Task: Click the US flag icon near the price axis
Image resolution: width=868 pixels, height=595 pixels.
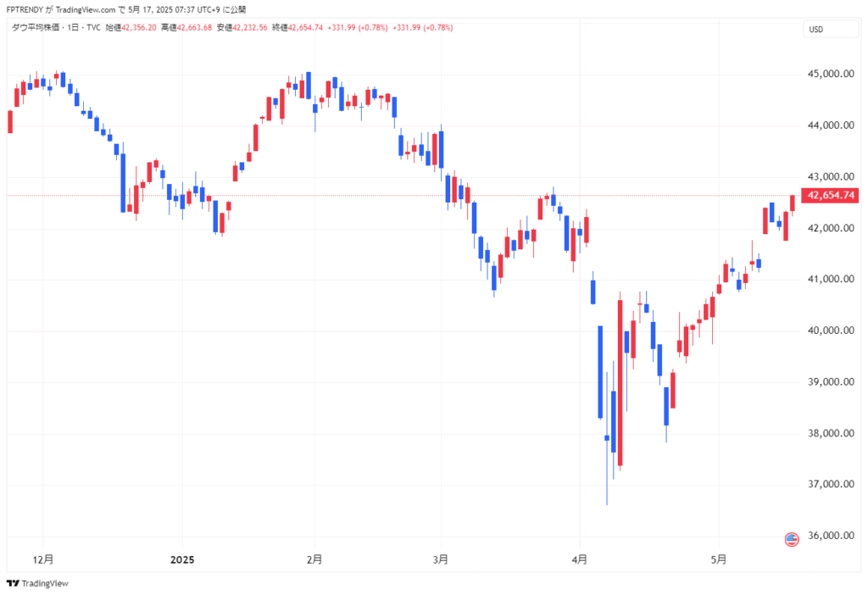Action: click(x=792, y=539)
